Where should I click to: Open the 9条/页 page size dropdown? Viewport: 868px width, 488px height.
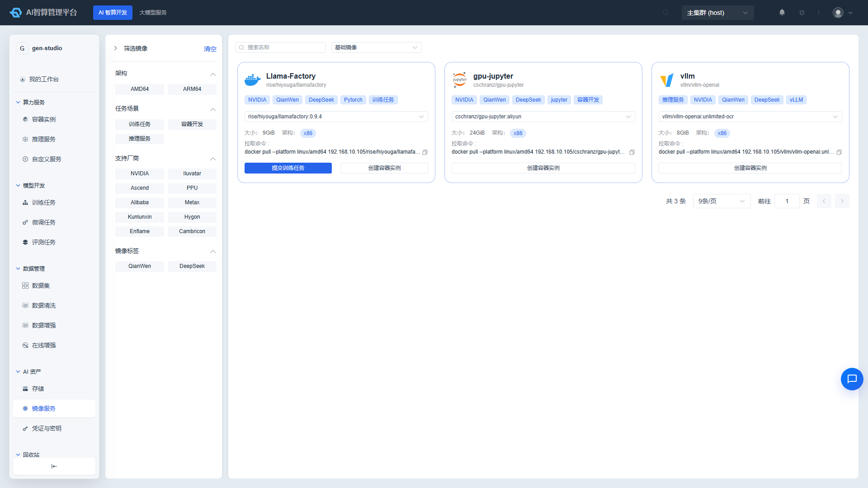pyautogui.click(x=722, y=201)
